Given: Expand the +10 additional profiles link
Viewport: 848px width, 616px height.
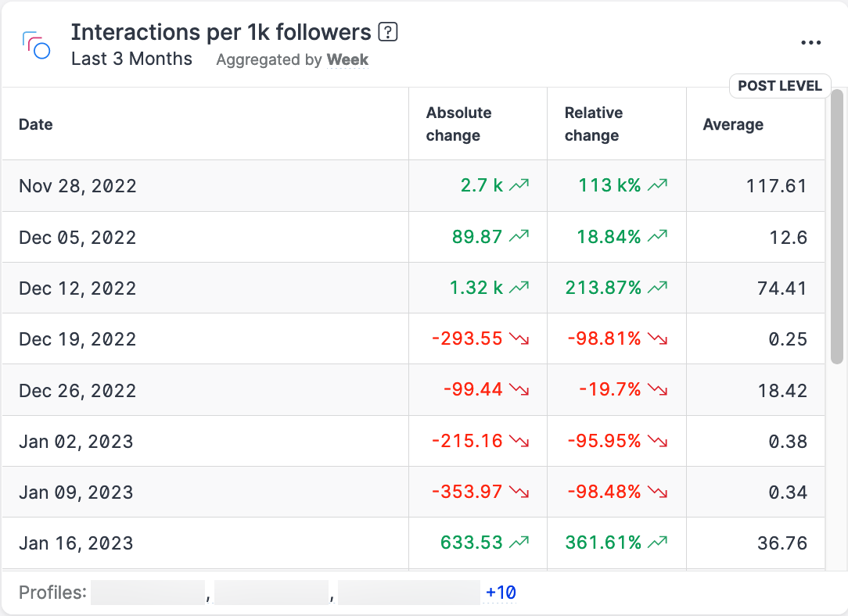Looking at the screenshot, I should tap(501, 593).
